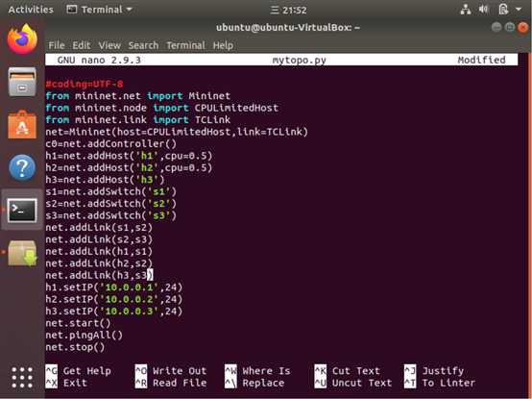Click the net.start() line
The image size is (532, 399).
pyautogui.click(x=78, y=323)
